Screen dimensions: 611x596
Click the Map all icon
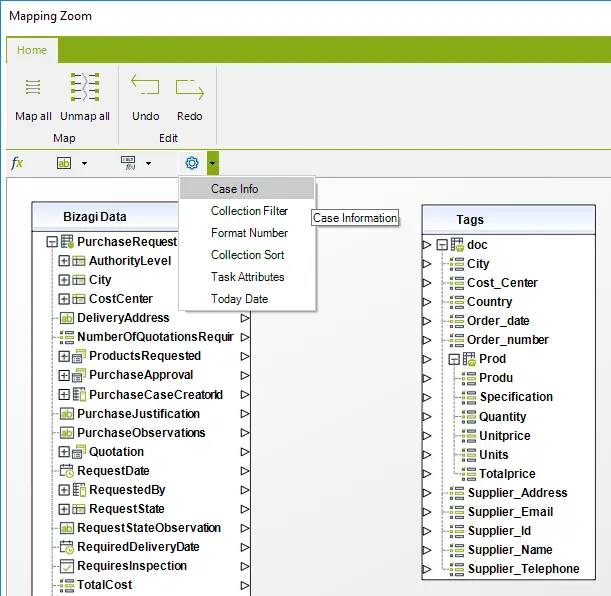click(x=33, y=86)
